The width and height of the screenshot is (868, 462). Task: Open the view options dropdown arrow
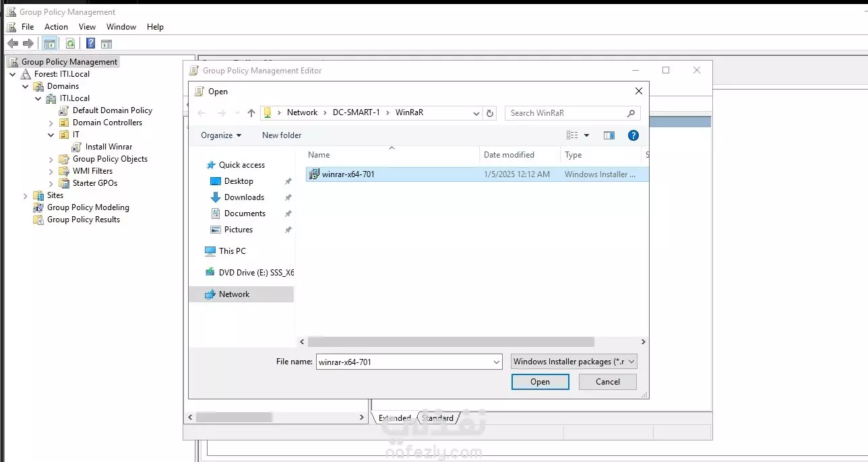[x=586, y=135]
